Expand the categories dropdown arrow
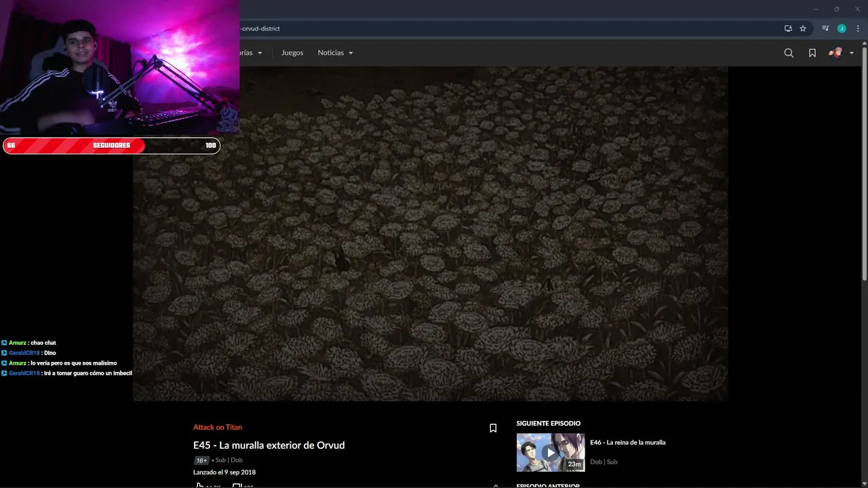Screen dimensions: 868x488 pos(260,54)
